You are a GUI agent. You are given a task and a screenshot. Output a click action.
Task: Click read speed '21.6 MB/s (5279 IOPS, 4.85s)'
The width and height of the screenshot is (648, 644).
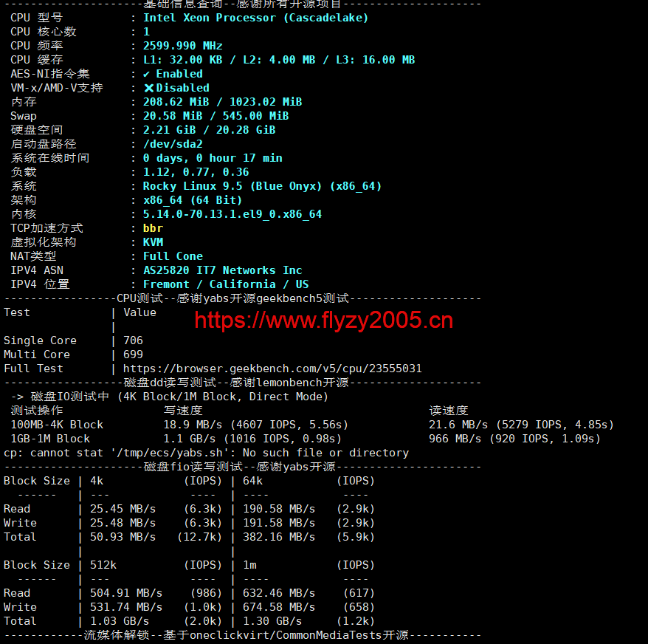tap(521, 425)
